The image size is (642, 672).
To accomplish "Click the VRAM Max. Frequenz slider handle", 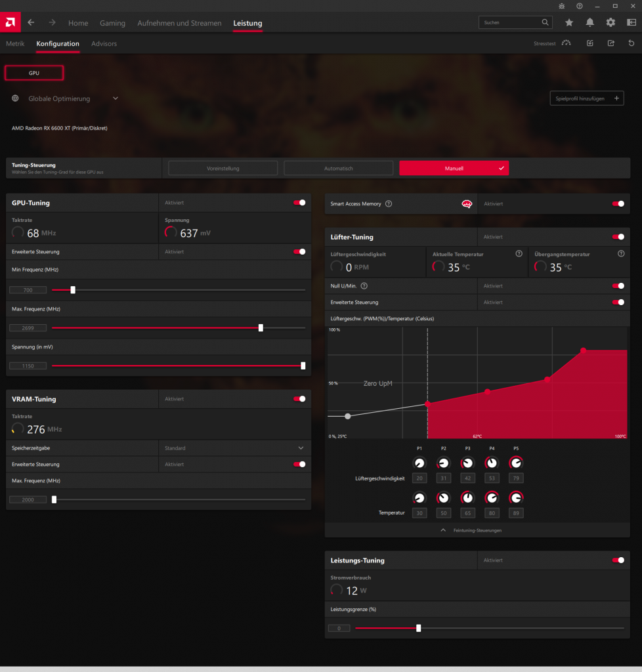I will pos(54,499).
